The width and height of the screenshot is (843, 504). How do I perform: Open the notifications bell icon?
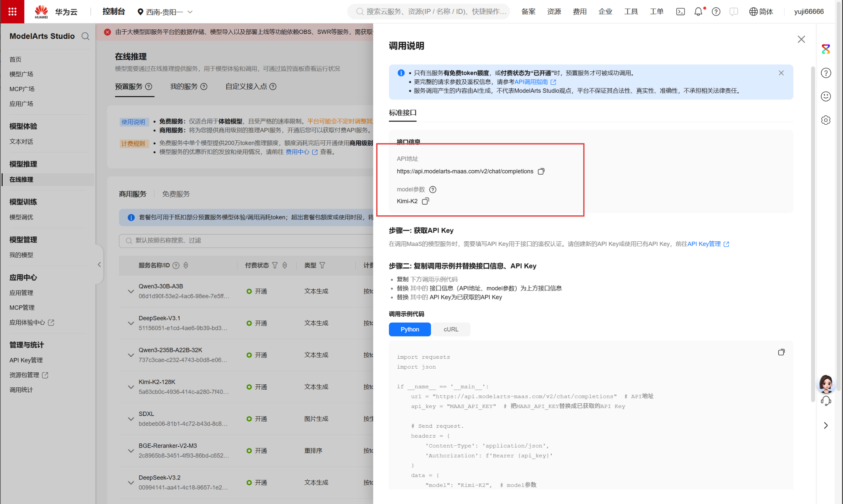[x=698, y=11]
